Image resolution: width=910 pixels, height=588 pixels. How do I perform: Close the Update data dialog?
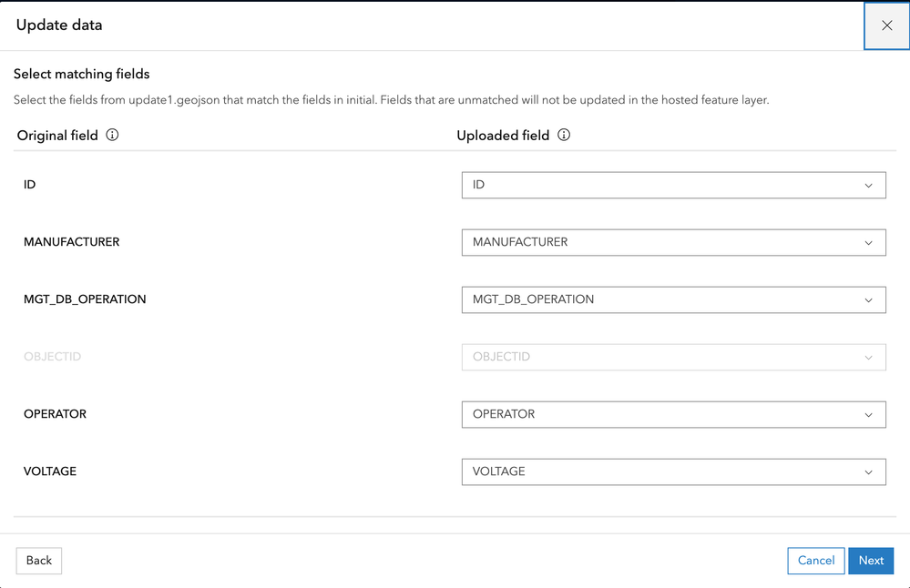[886, 25]
